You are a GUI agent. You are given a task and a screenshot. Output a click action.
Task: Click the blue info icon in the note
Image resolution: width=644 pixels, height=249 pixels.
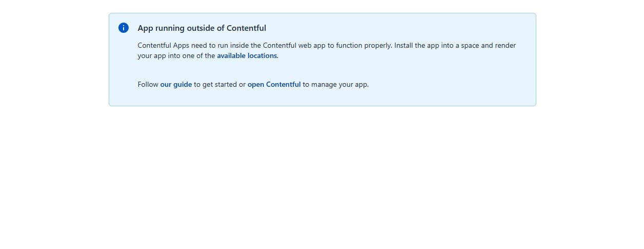pyautogui.click(x=124, y=28)
